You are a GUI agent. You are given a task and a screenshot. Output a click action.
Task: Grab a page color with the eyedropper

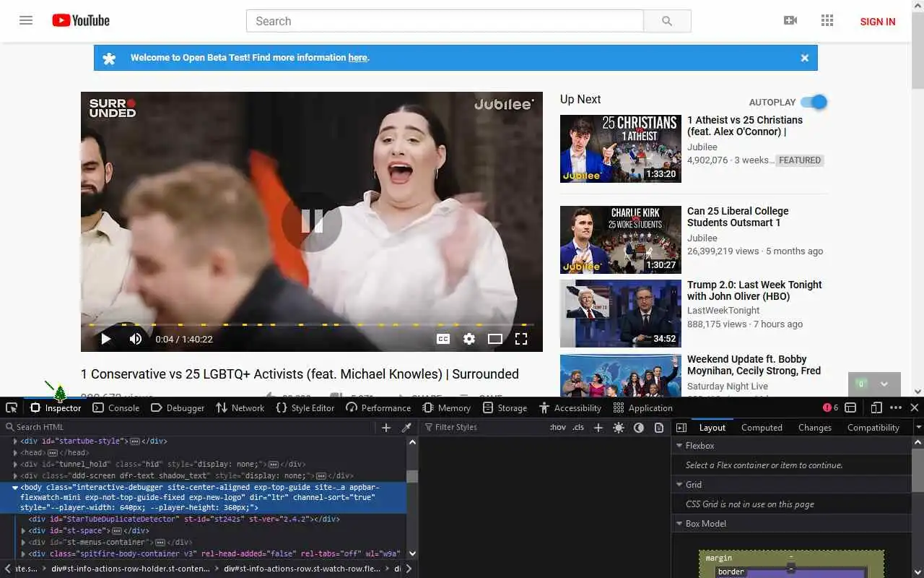(x=406, y=428)
